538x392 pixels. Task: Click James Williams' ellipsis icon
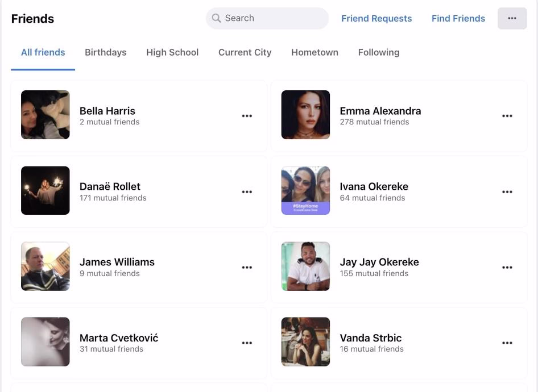coord(247,267)
